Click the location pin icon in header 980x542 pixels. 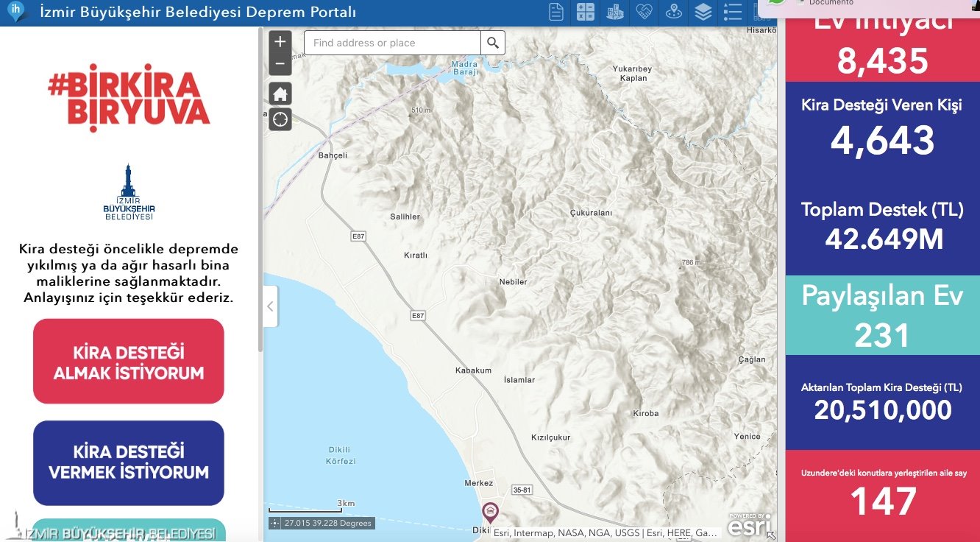(x=673, y=12)
